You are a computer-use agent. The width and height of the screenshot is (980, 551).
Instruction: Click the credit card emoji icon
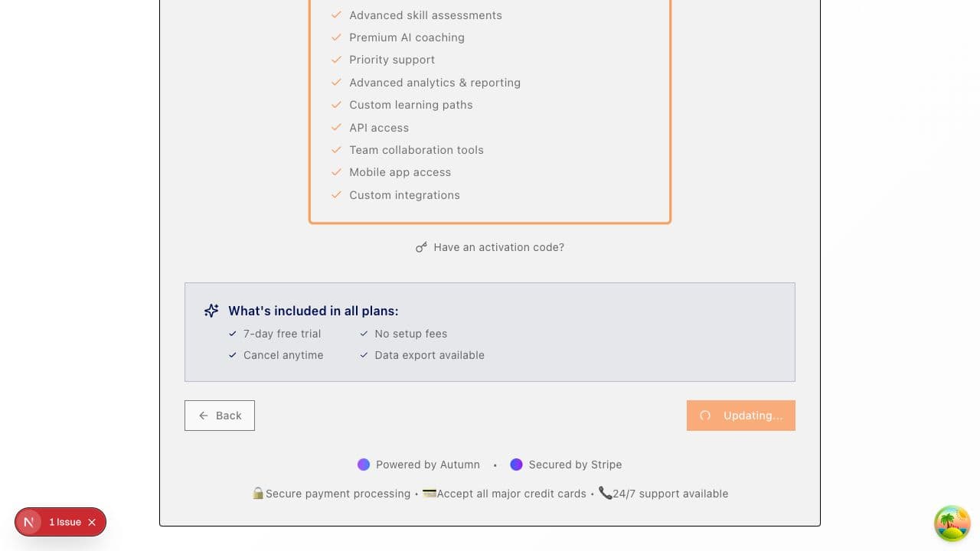point(430,494)
